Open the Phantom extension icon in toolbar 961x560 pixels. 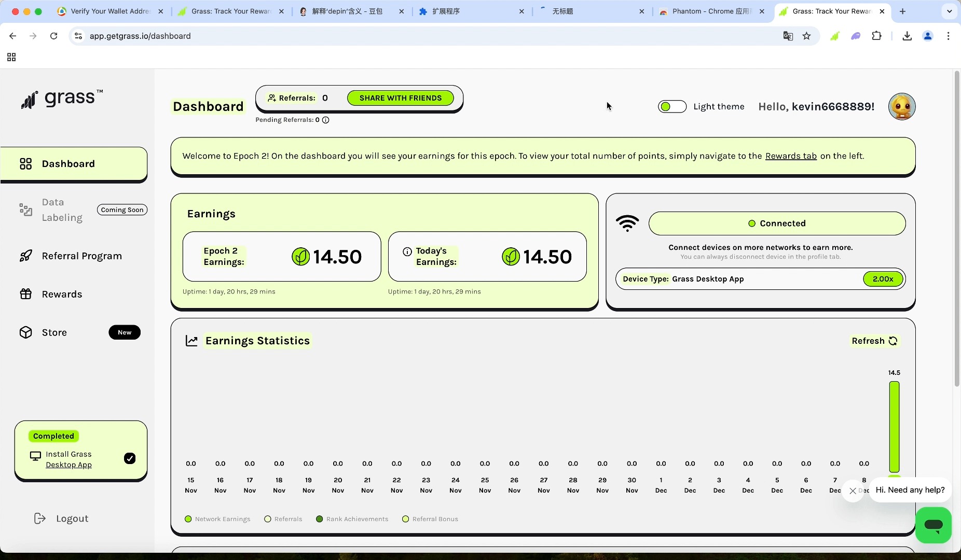(x=856, y=36)
